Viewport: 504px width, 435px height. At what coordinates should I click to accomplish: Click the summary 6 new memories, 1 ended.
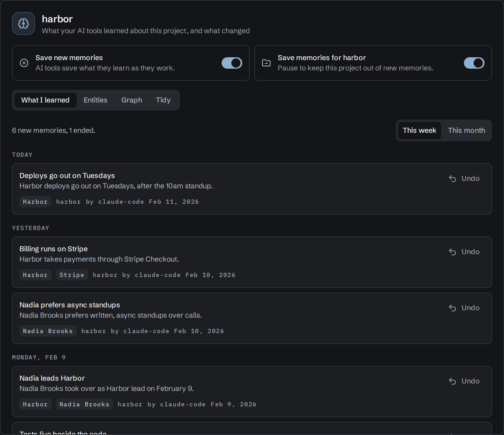(54, 130)
